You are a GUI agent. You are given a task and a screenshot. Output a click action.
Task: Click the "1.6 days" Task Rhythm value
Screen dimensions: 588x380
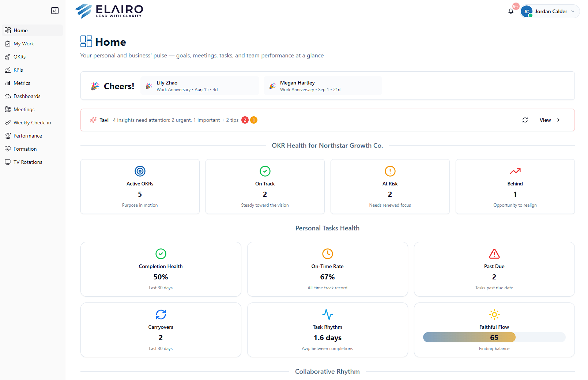328,338
